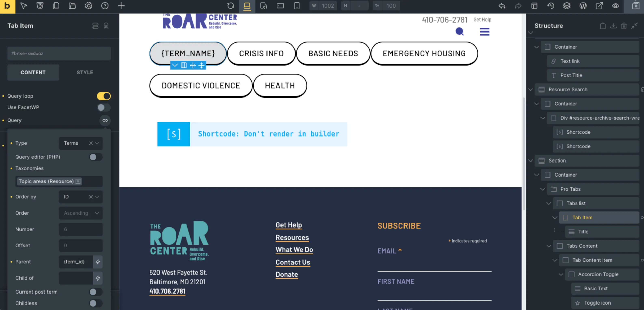Switch to the Style tab
Screen dimensions: 644x310
(x=85, y=72)
